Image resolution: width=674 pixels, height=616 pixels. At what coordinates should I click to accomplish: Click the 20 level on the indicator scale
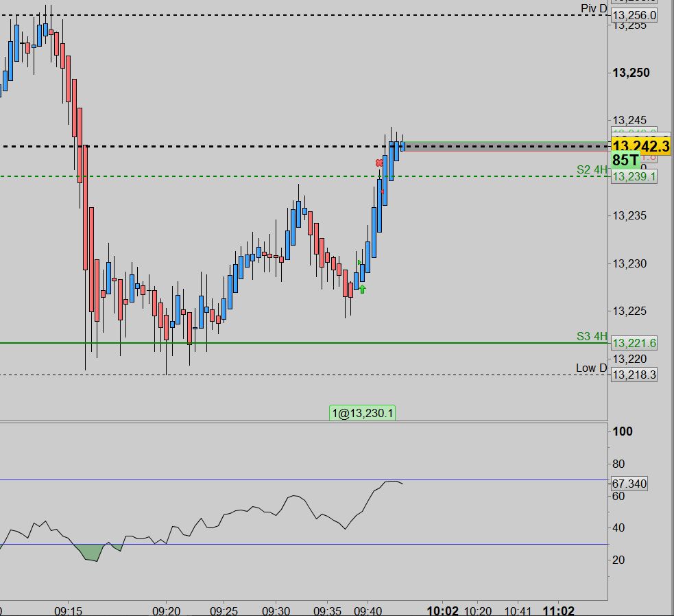618,560
